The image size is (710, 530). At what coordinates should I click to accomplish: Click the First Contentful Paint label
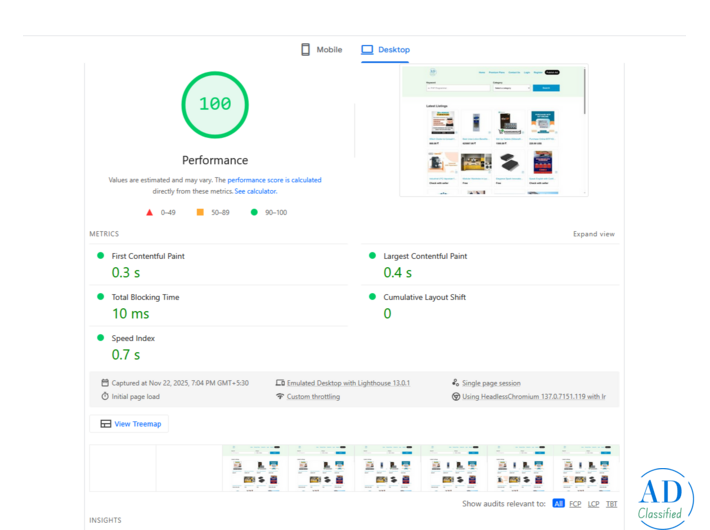point(148,256)
